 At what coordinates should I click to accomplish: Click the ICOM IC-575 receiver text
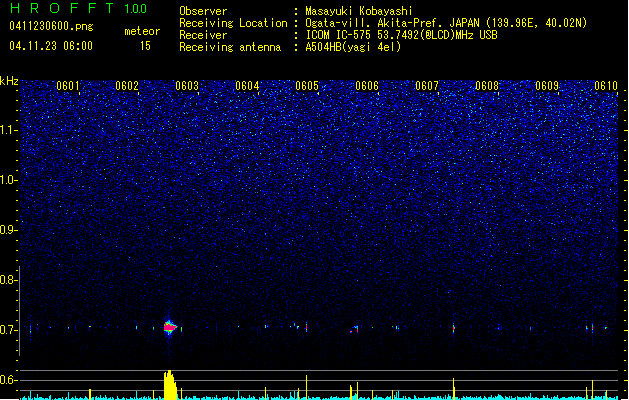pyautogui.click(x=402, y=35)
